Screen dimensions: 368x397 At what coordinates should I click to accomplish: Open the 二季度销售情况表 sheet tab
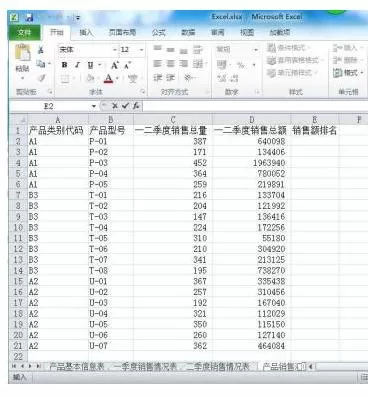218,367
